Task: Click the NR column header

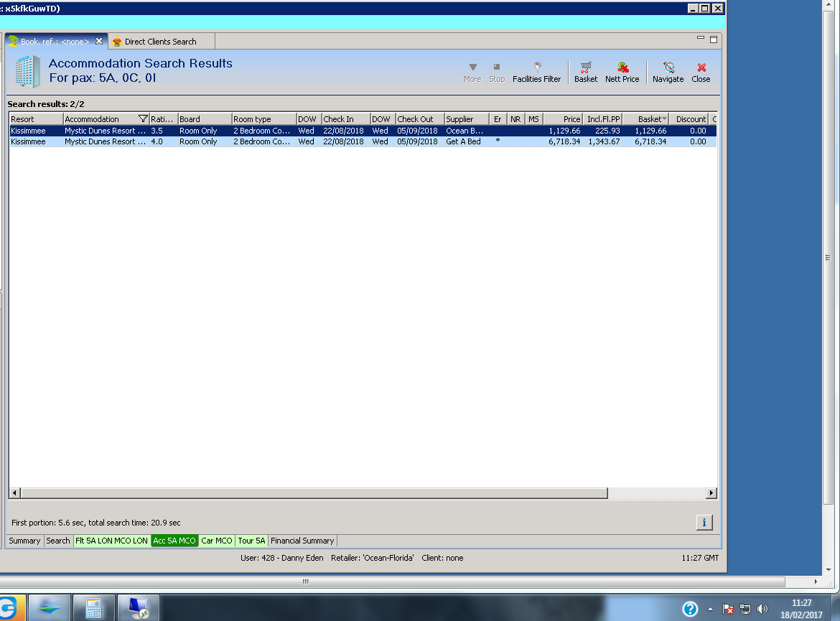Action: (515, 119)
